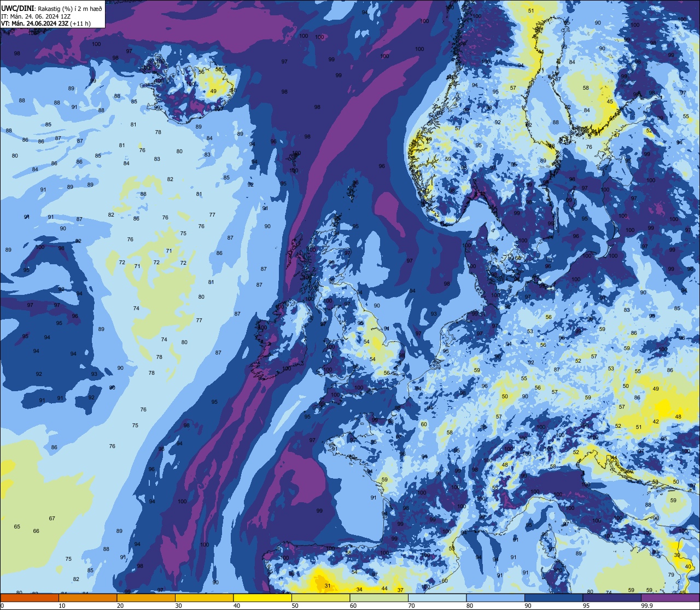Click the 'VT: Mán. 24.06.2024 23Z (+11 h)' line

point(46,24)
